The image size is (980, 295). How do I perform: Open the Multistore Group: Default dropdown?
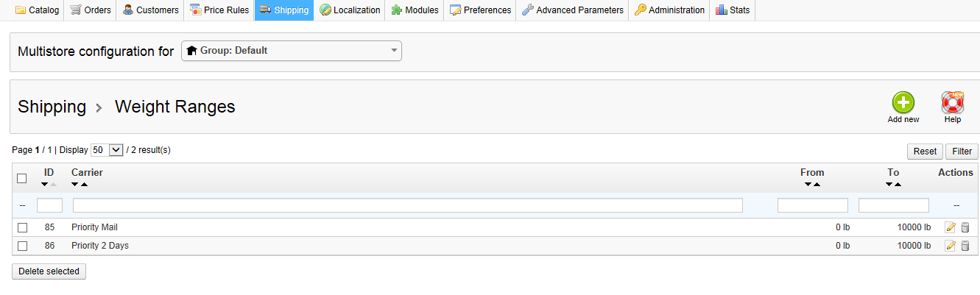292,51
